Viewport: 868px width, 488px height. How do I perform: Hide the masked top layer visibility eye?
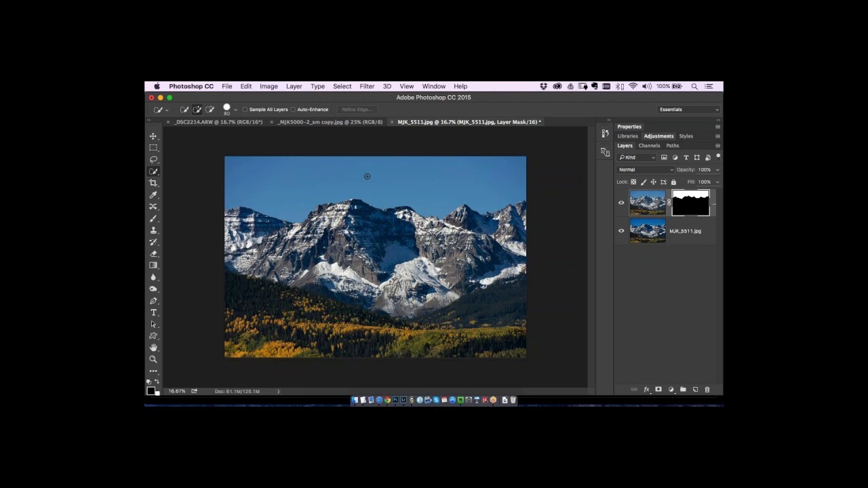621,203
